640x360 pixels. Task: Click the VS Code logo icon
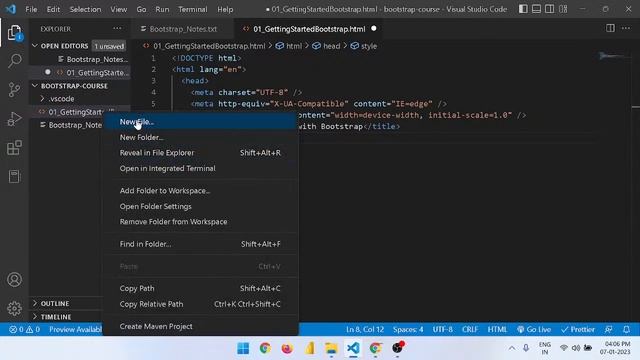tap(11, 9)
